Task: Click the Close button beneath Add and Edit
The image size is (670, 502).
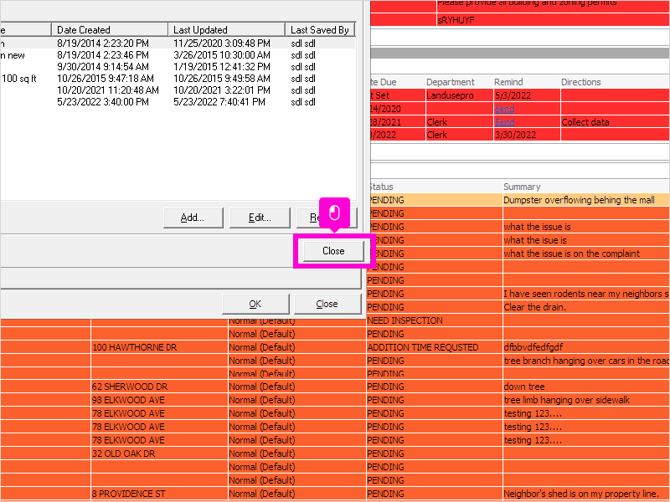Action: tap(333, 251)
